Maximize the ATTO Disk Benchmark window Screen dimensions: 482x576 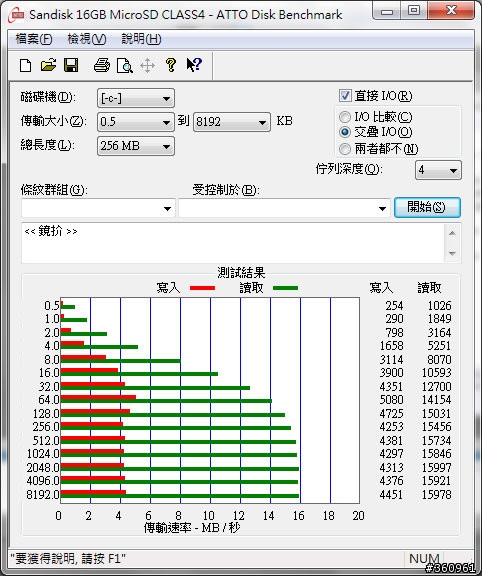click(414, 10)
